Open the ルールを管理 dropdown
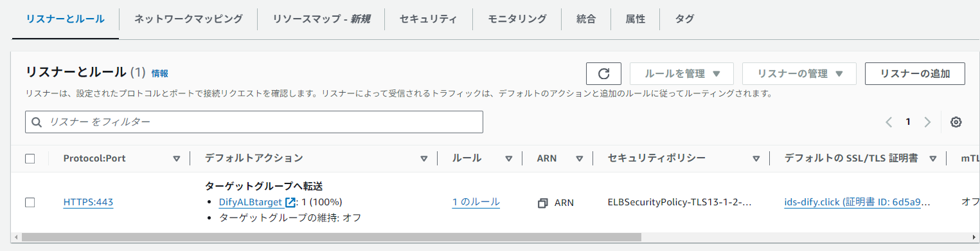Image resolution: width=980 pixels, height=251 pixels. click(682, 74)
